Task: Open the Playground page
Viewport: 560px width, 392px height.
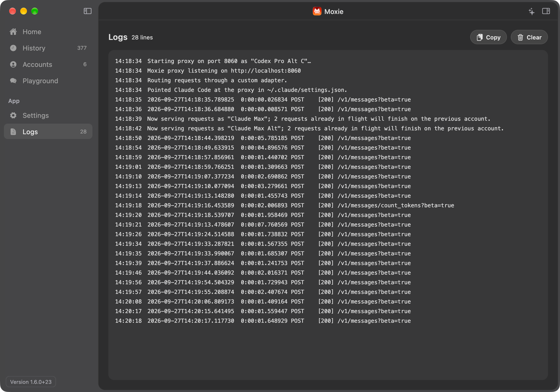Action: (48, 81)
